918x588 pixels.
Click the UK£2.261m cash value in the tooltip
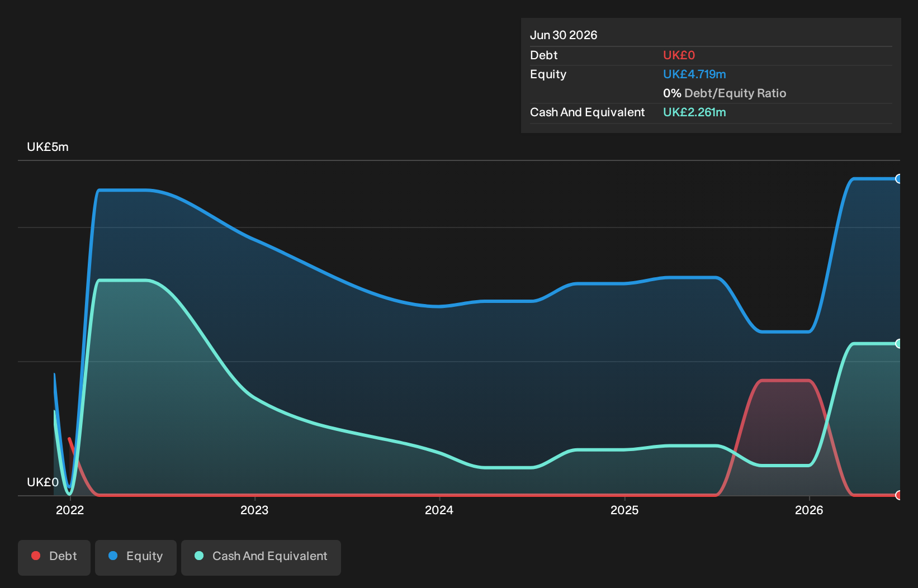pos(694,112)
